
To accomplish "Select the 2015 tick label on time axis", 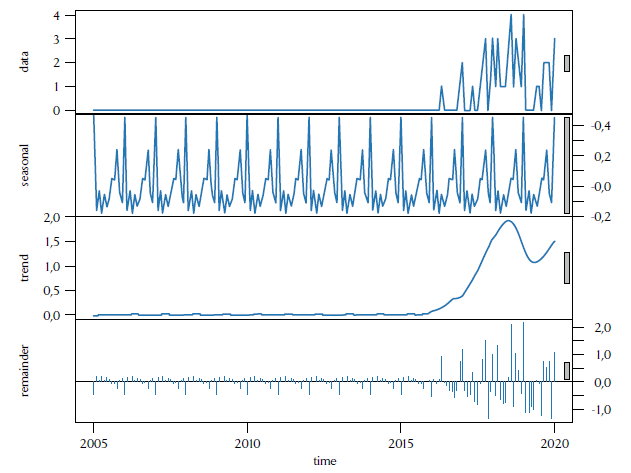I will point(401,443).
